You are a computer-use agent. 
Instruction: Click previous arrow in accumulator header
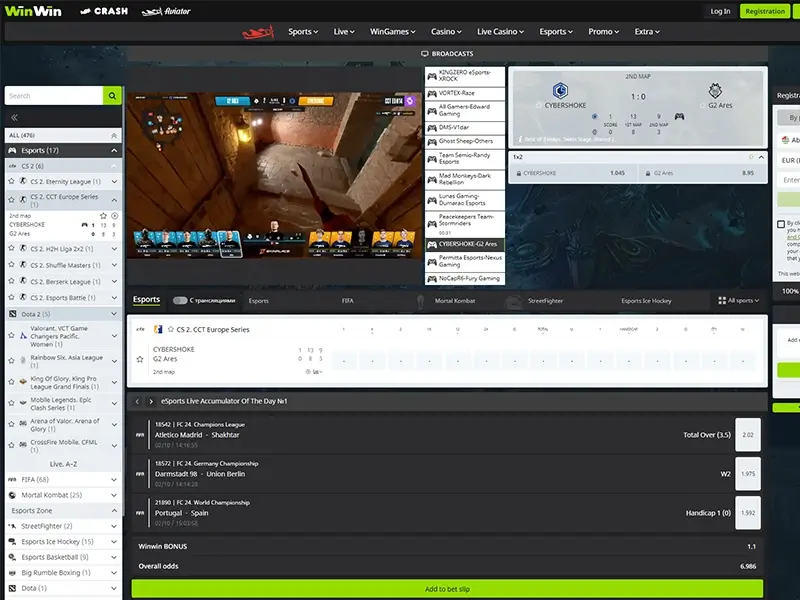(137, 402)
